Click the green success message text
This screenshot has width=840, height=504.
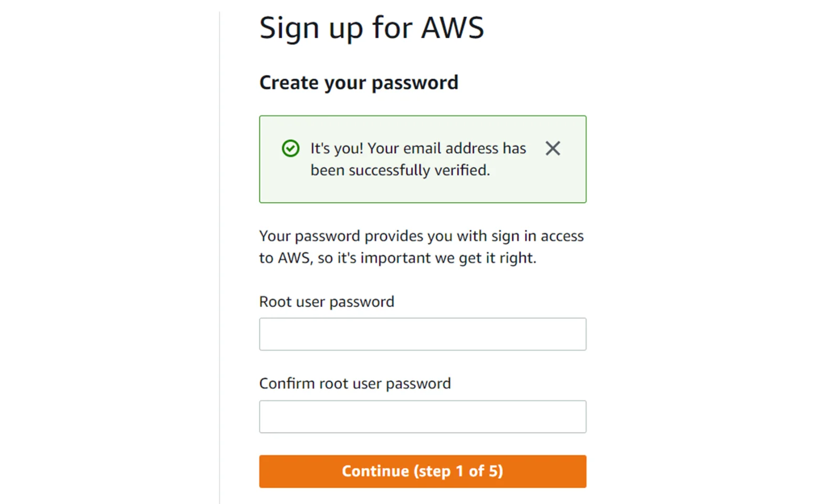tap(417, 159)
